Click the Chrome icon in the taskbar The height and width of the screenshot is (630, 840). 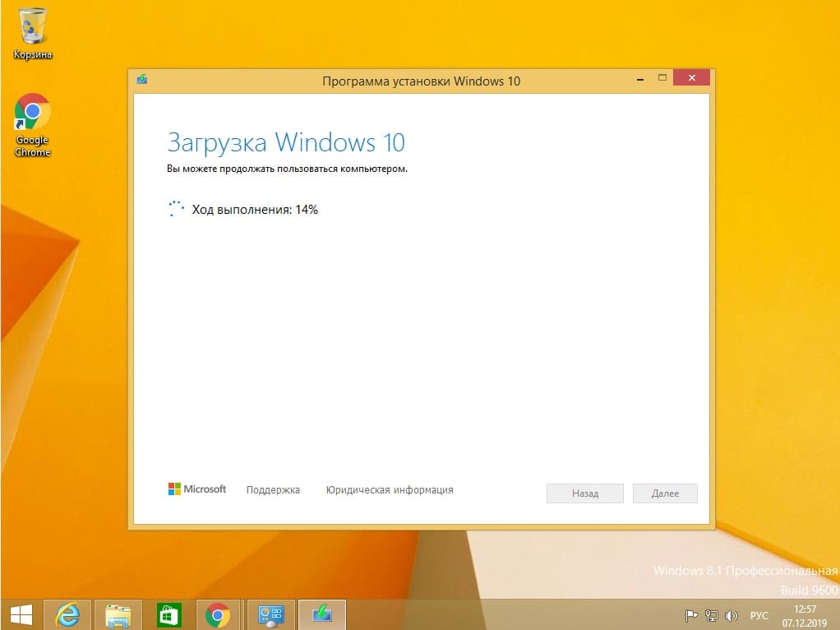[218, 615]
